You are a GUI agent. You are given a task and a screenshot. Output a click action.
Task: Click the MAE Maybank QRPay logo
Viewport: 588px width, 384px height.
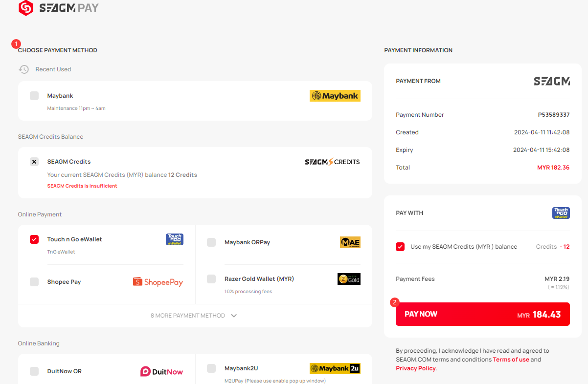click(x=350, y=242)
